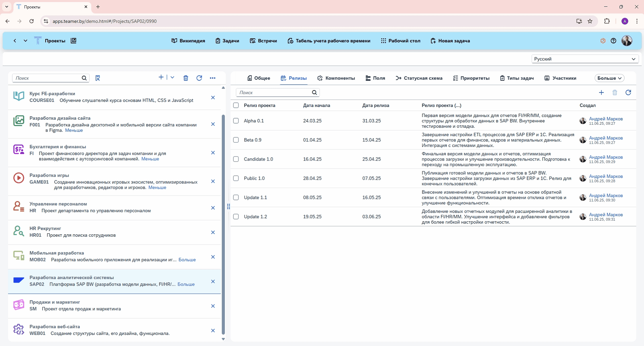644x346 pixels.
Task: Toggle the select-all checkbox in releases header
Action: (x=236, y=105)
